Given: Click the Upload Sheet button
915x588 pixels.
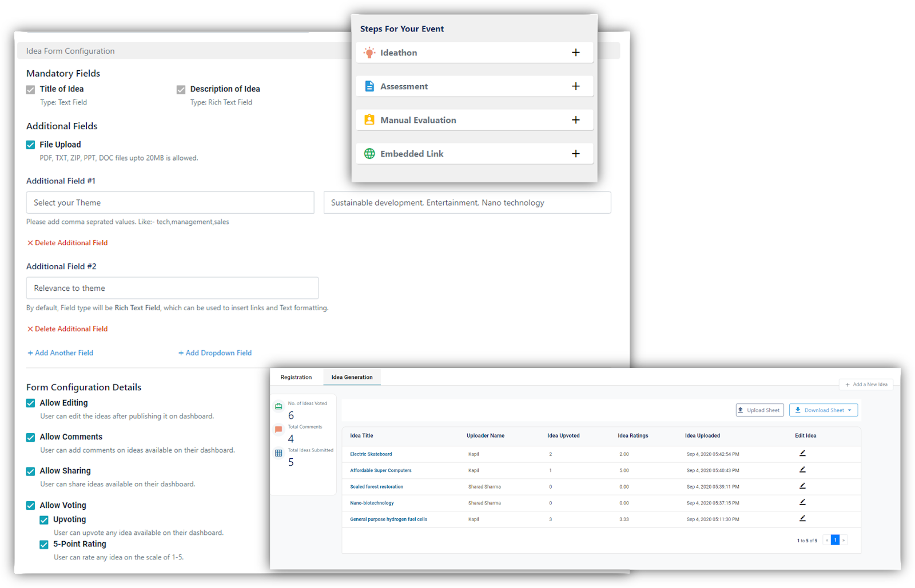Looking at the screenshot, I should pyautogui.click(x=759, y=410).
